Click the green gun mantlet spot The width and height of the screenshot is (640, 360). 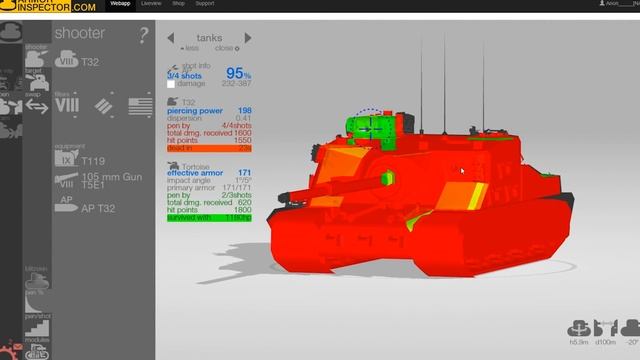pyautogui.click(x=387, y=178)
